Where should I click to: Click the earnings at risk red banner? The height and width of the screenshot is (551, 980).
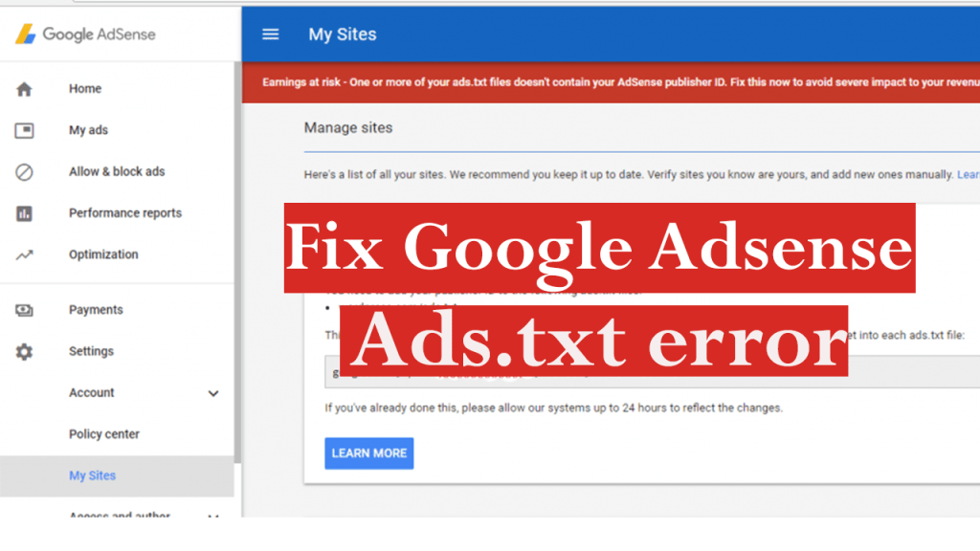[611, 82]
